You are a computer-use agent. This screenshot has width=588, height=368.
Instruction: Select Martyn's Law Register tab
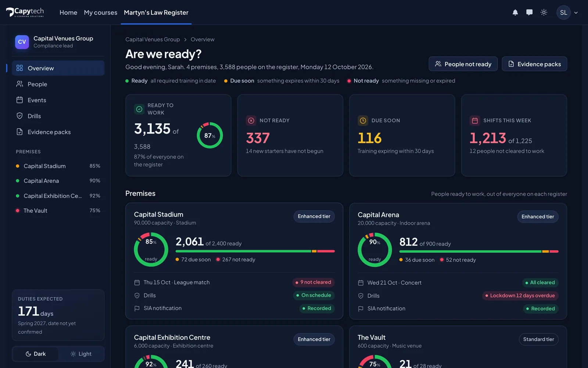coord(156,13)
